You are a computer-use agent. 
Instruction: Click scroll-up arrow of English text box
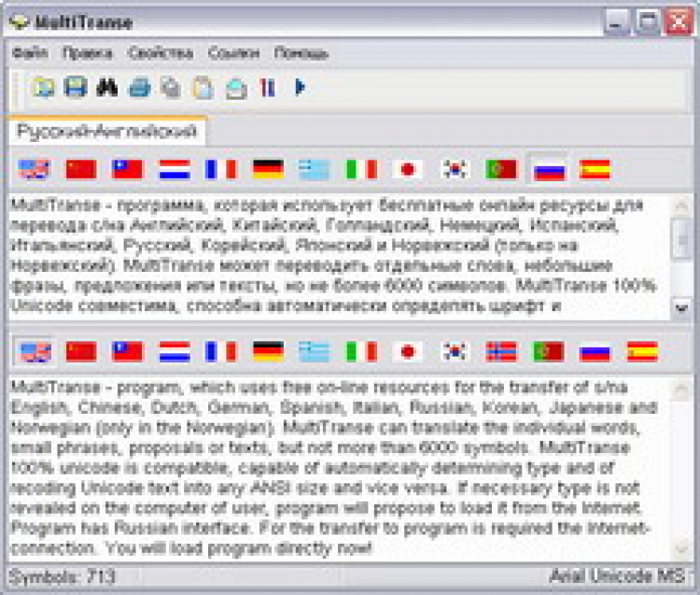(x=681, y=389)
